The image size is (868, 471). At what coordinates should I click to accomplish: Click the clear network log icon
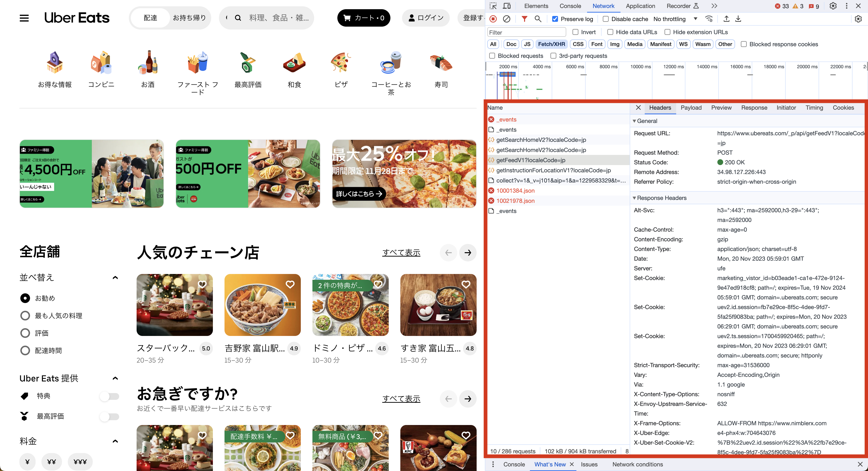506,19
